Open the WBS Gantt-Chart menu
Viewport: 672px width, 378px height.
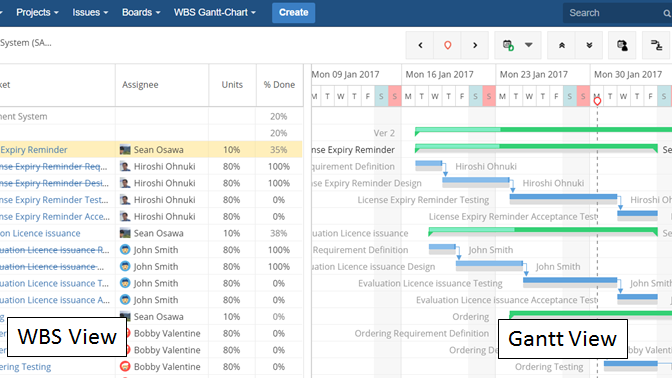click(x=215, y=12)
